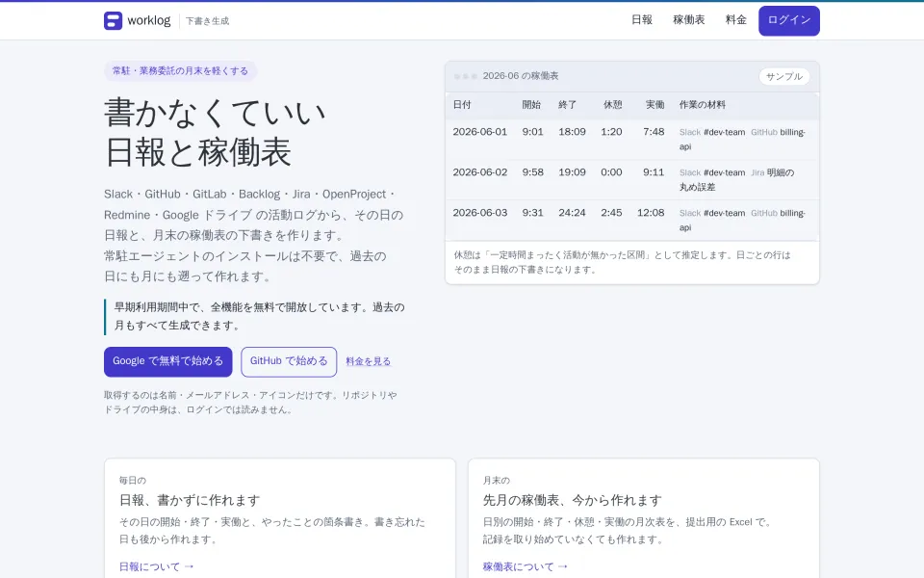Click worked hours 9:11
924x578 pixels.
654,172
